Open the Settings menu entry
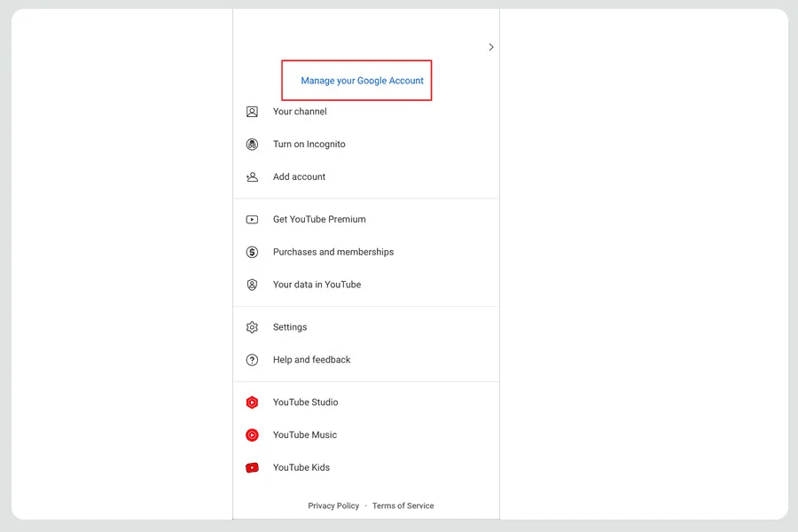Screen dimensions: 798x532 [366, 327]
